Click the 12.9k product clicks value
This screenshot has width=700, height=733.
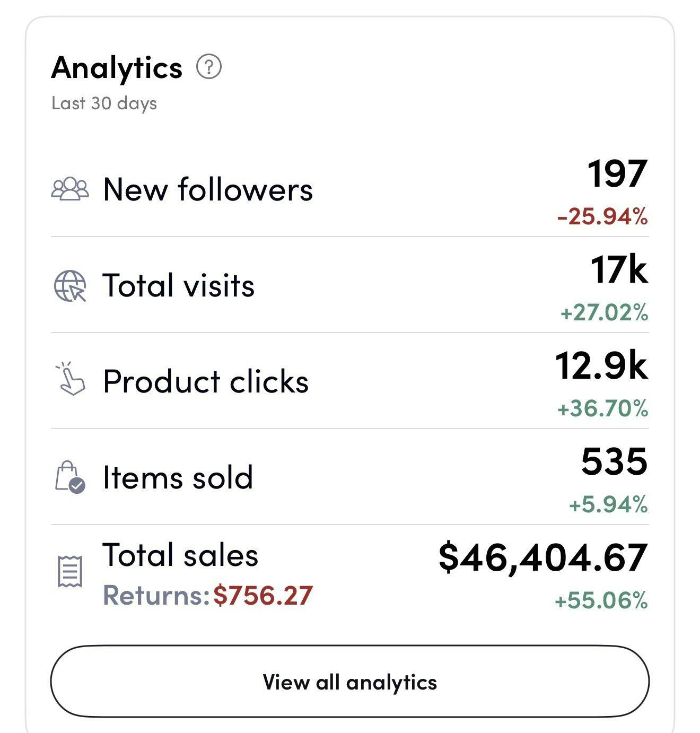pos(601,366)
